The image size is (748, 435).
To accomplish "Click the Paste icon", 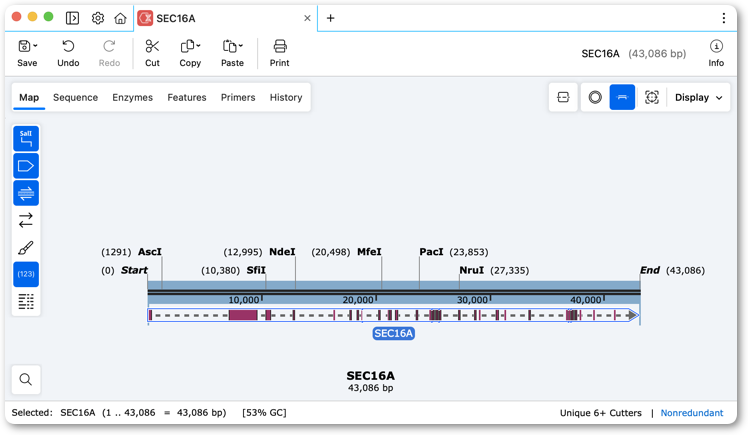I will coord(229,46).
